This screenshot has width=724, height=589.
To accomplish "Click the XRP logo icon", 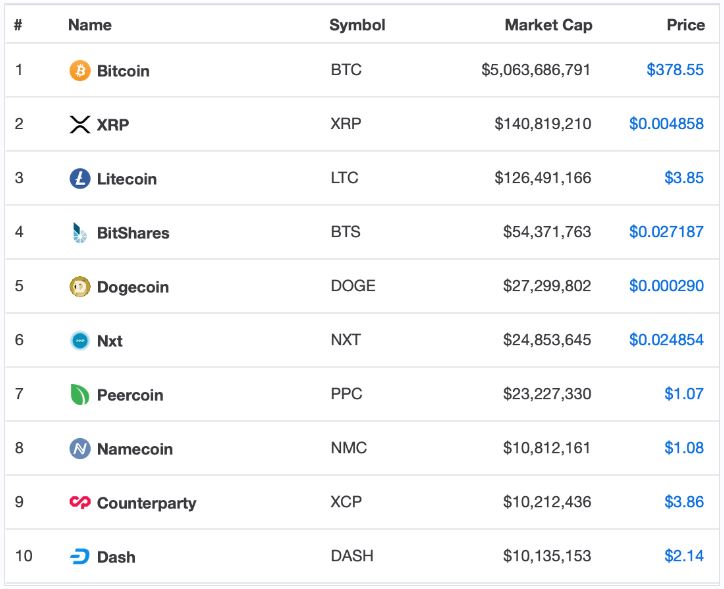I will (80, 125).
